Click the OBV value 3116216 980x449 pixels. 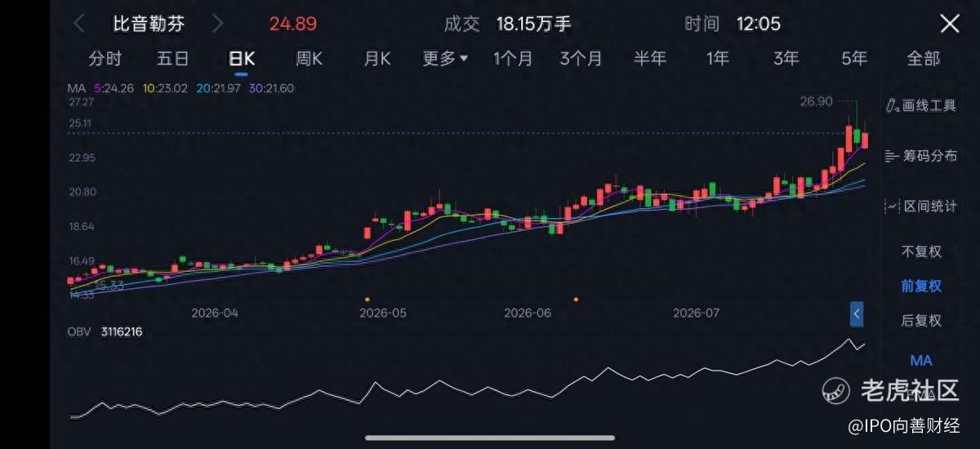click(x=122, y=331)
